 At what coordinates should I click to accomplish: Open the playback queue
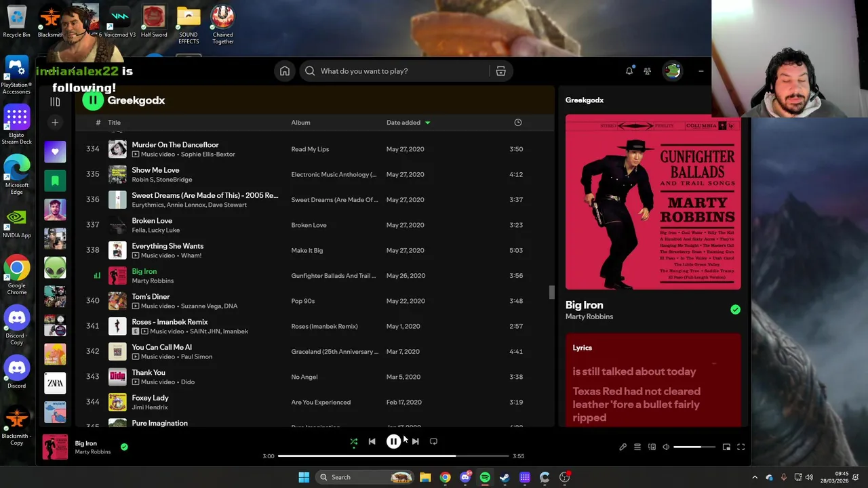click(x=637, y=447)
